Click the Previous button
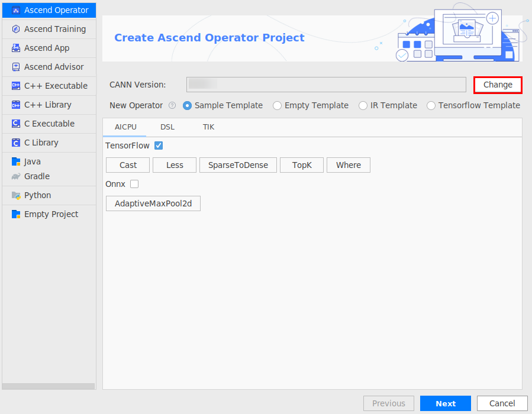The width and height of the screenshot is (532, 414). coord(389,403)
